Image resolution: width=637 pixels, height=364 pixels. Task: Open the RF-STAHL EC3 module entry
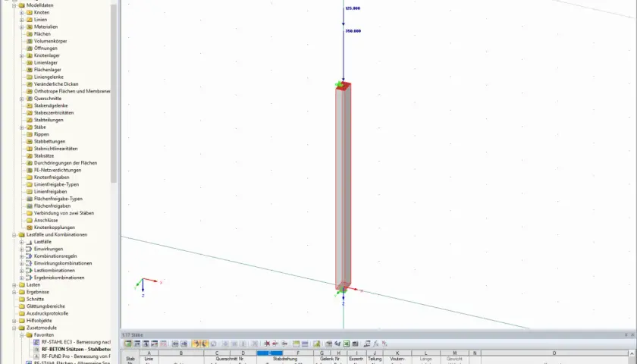click(76, 342)
